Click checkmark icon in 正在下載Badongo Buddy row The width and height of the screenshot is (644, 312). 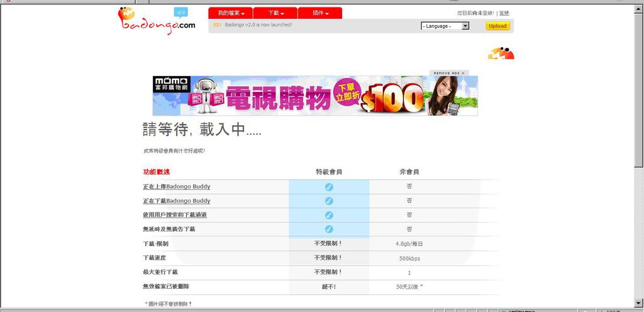tap(329, 201)
